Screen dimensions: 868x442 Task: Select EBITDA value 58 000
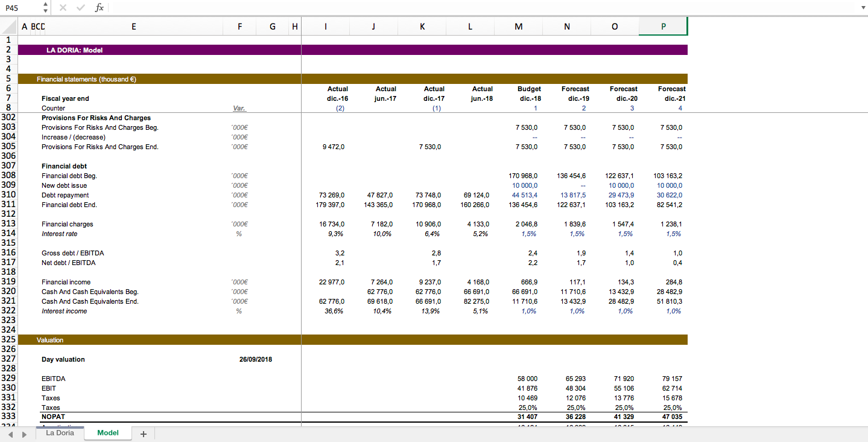pyautogui.click(x=527, y=379)
